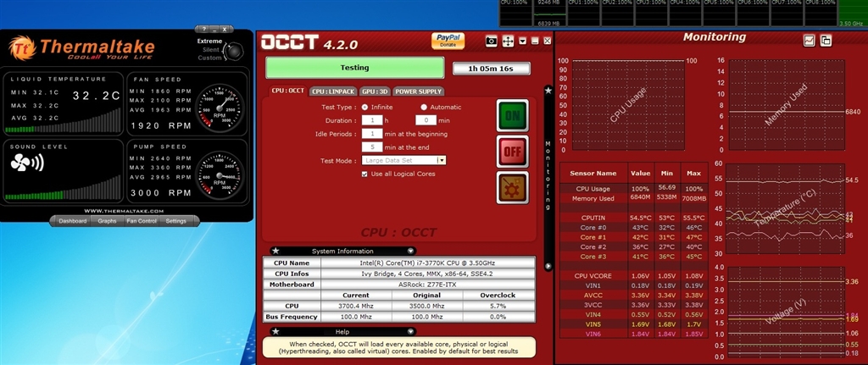Open OCCT test options gear button
The image size is (868, 365).
pyautogui.click(x=512, y=187)
